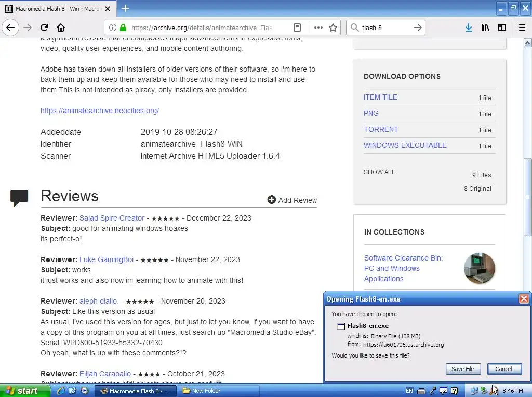Click the serial number line WPD800-51933-55332-70430
Image resolution: width=532 pixels, height=397 pixels.
click(x=101, y=343)
